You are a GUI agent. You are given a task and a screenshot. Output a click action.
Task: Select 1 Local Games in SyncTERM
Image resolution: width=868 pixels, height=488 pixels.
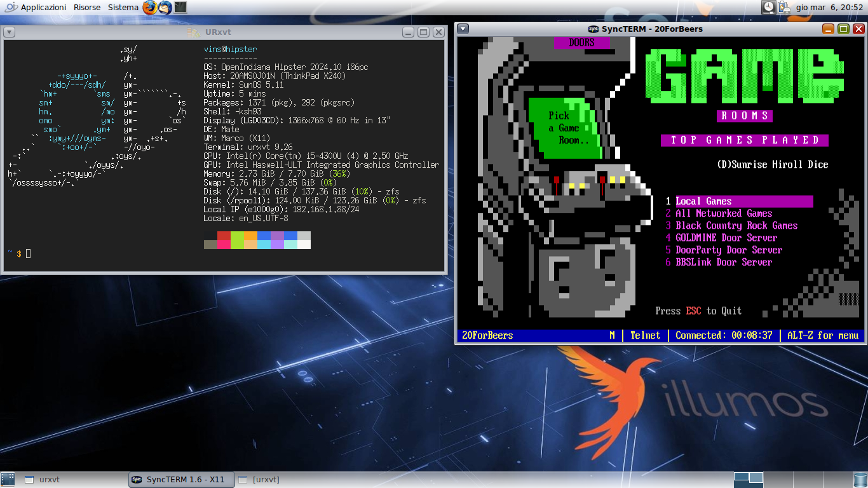[739, 201]
